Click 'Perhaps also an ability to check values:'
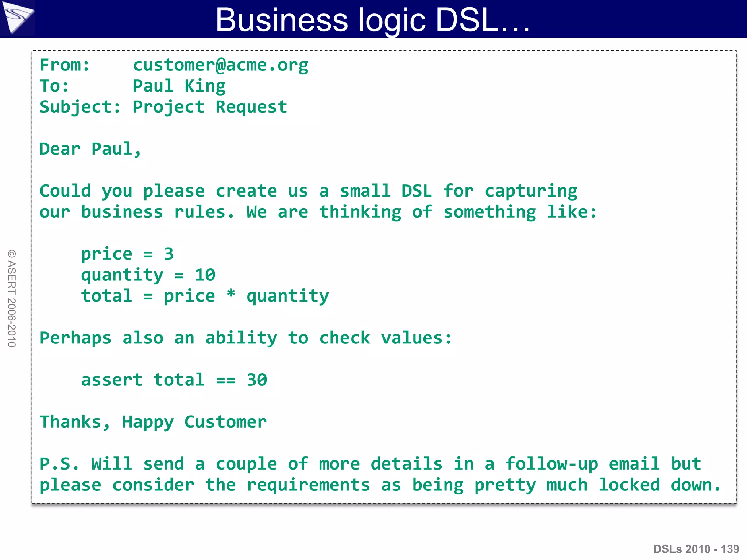This screenshot has height=560, width=747. tap(246, 338)
